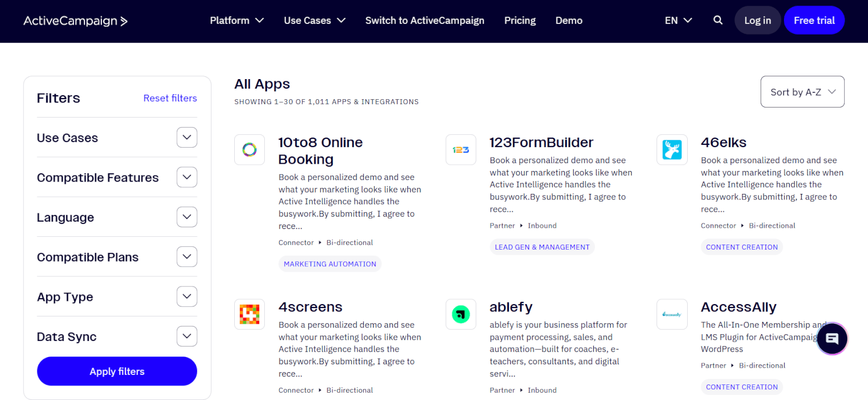Image resolution: width=868 pixels, height=400 pixels.
Task: Open the search magnifier icon
Action: pyautogui.click(x=717, y=19)
